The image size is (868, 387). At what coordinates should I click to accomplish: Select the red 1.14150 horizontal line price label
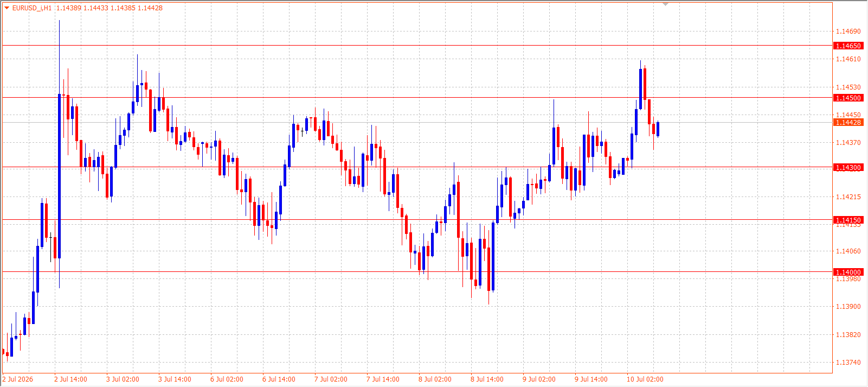(848, 220)
